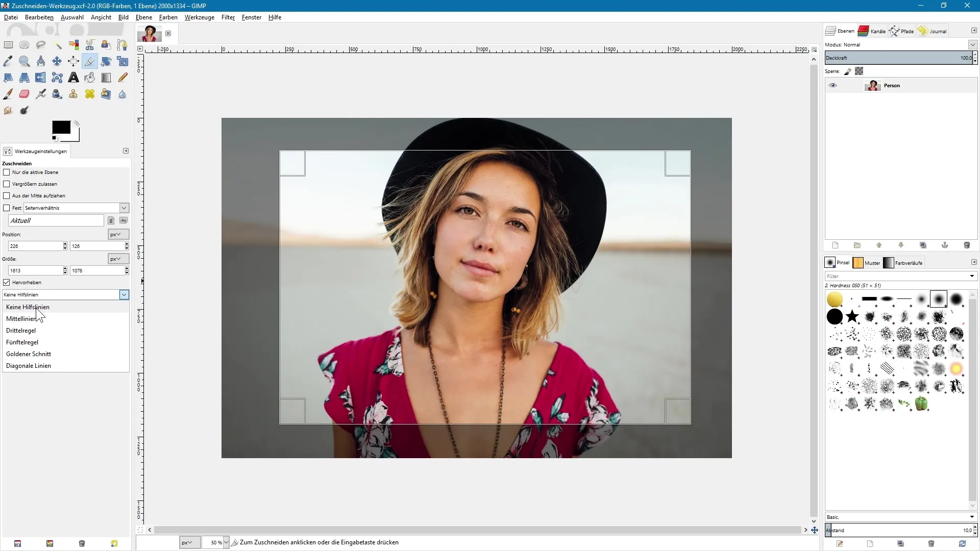Image resolution: width=980 pixels, height=551 pixels.
Task: Select the Alignment tool
Action: pos(73,61)
